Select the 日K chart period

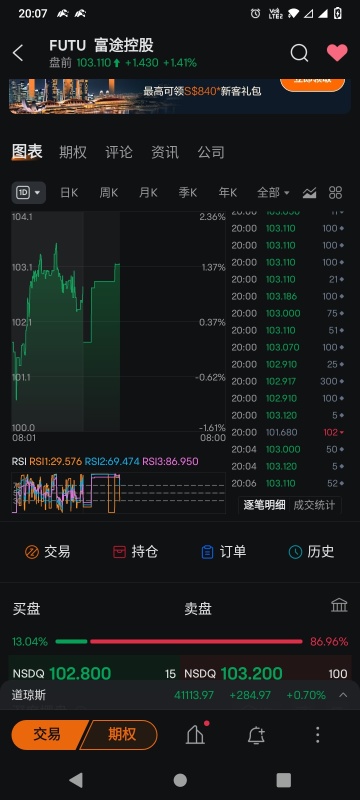(x=69, y=192)
